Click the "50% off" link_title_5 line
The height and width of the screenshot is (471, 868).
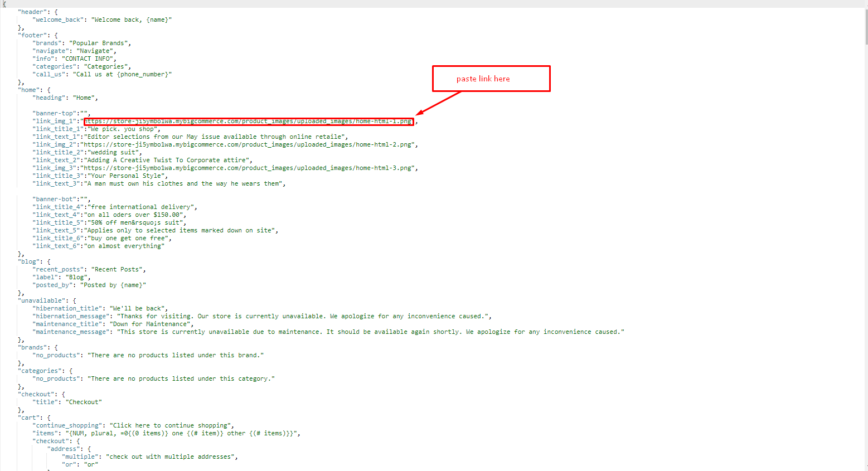coord(109,222)
